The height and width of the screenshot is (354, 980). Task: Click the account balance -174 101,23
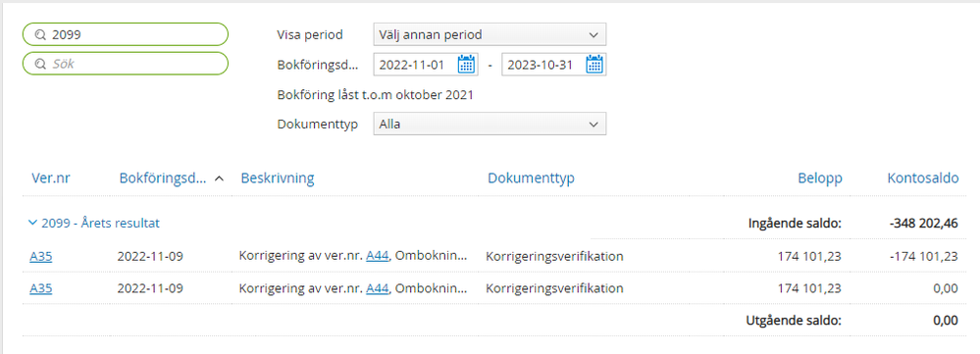click(924, 256)
